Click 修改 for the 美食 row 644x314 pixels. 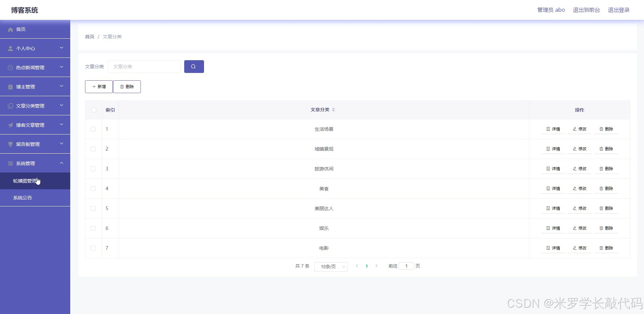pos(579,189)
